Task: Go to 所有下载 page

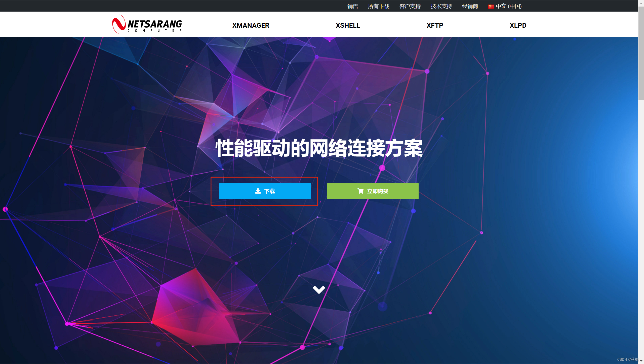Action: 379,6
